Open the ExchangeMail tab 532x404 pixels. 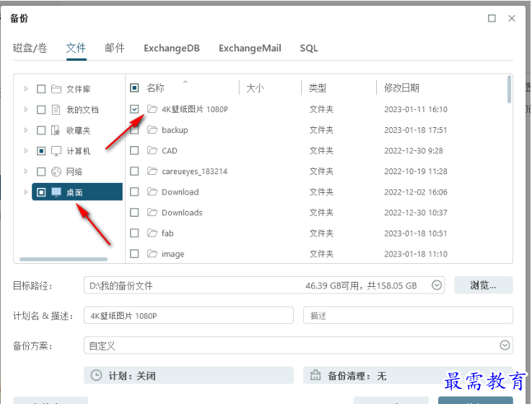point(250,48)
